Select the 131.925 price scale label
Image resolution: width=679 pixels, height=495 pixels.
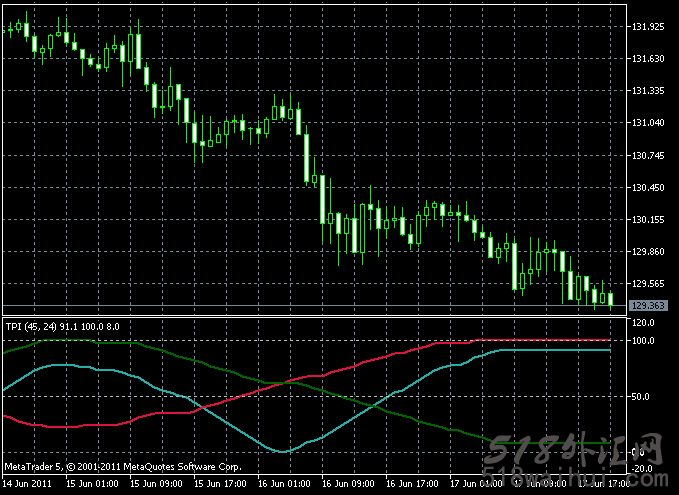pos(648,27)
